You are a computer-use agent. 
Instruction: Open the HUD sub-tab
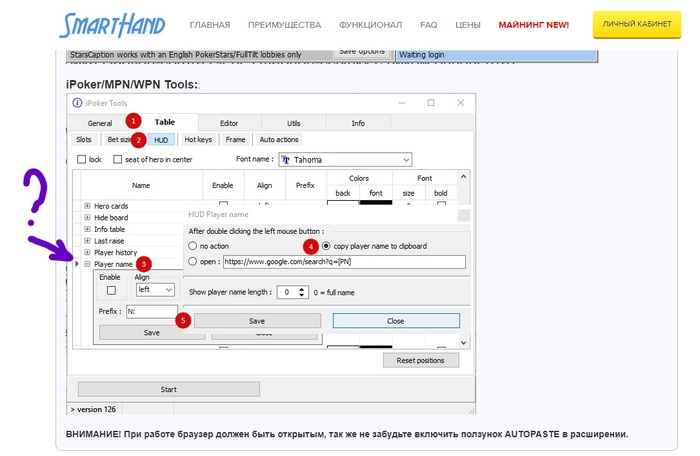(161, 140)
